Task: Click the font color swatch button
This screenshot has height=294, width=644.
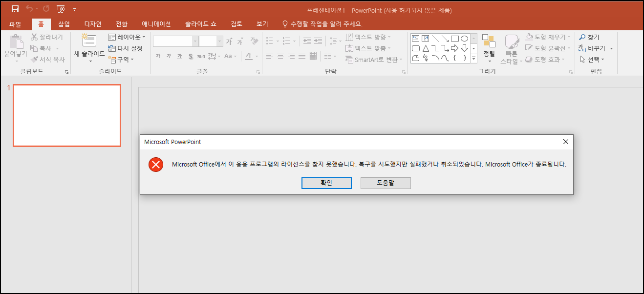Action: tap(248, 56)
